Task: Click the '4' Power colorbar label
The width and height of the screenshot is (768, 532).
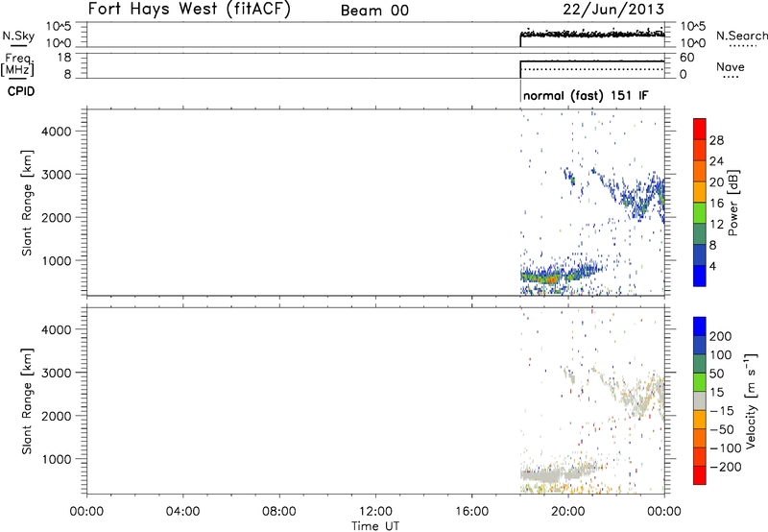Action: pos(713,266)
